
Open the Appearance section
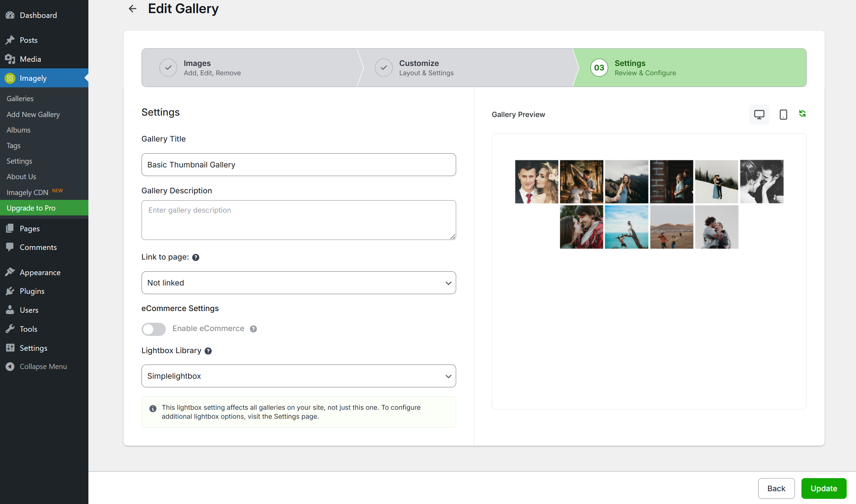(40, 272)
